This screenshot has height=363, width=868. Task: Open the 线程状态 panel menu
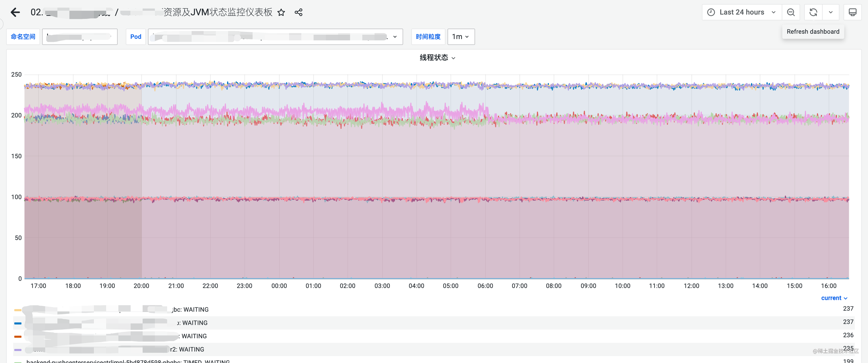pos(437,58)
